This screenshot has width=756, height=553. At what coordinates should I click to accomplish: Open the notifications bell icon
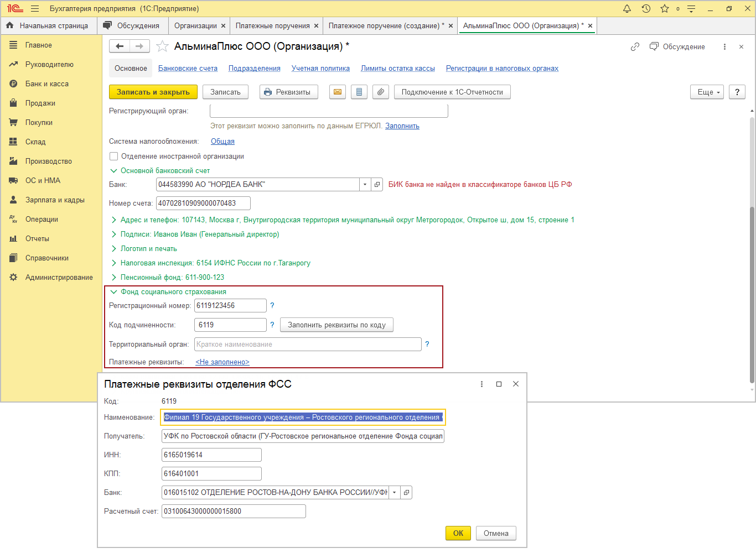coord(627,9)
